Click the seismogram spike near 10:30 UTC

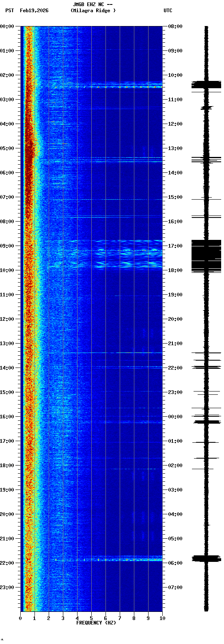point(206,85)
